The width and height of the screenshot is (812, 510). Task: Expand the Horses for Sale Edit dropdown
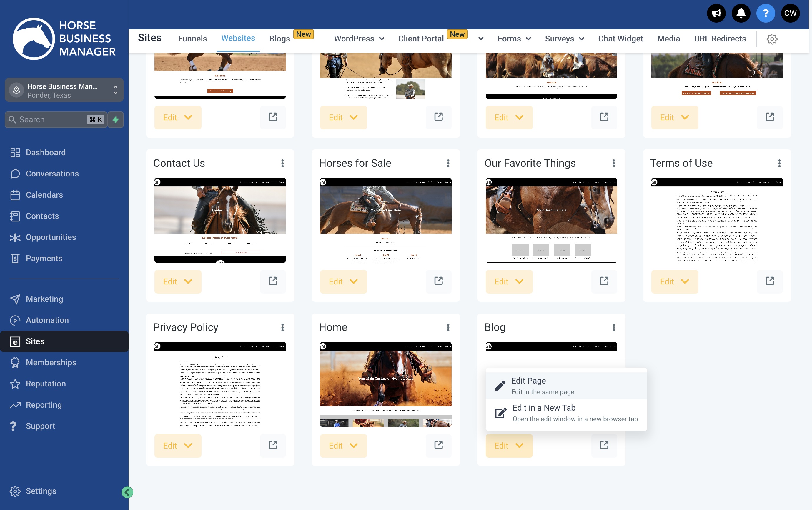pyautogui.click(x=343, y=281)
